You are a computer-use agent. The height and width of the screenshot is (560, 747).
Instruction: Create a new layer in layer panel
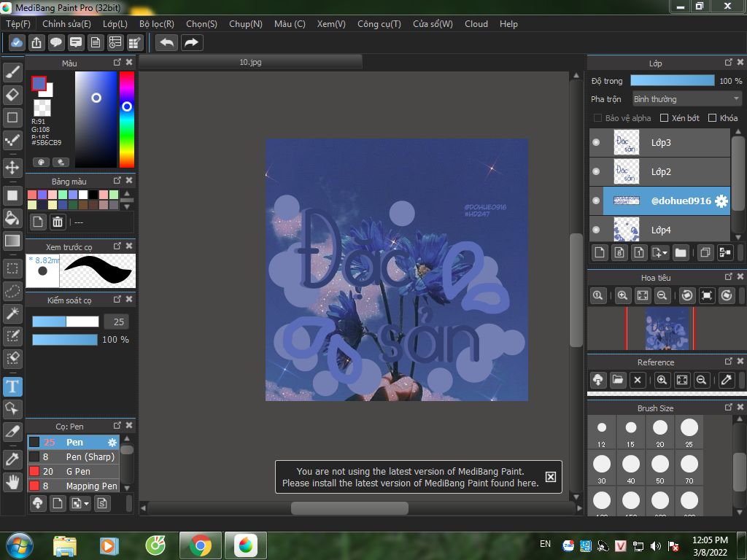[x=600, y=252]
